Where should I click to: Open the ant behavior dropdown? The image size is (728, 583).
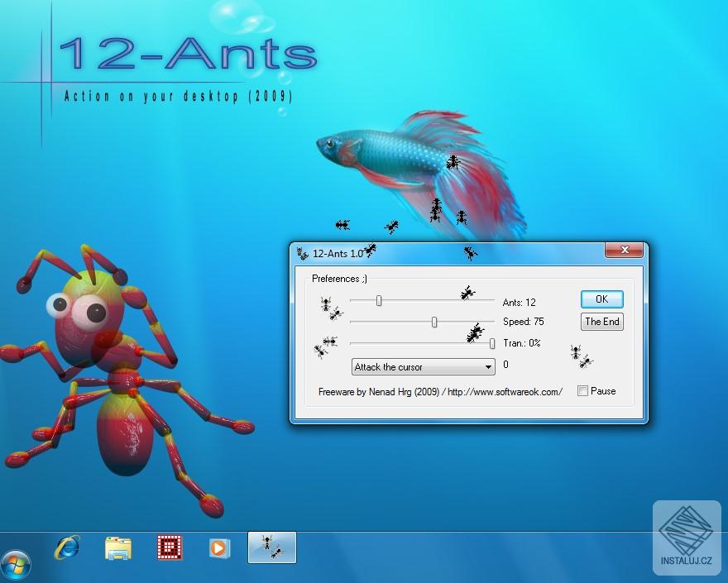click(422, 366)
